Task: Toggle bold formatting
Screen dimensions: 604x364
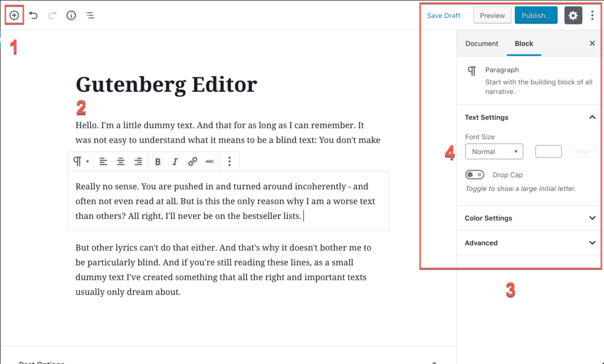Action: (157, 162)
